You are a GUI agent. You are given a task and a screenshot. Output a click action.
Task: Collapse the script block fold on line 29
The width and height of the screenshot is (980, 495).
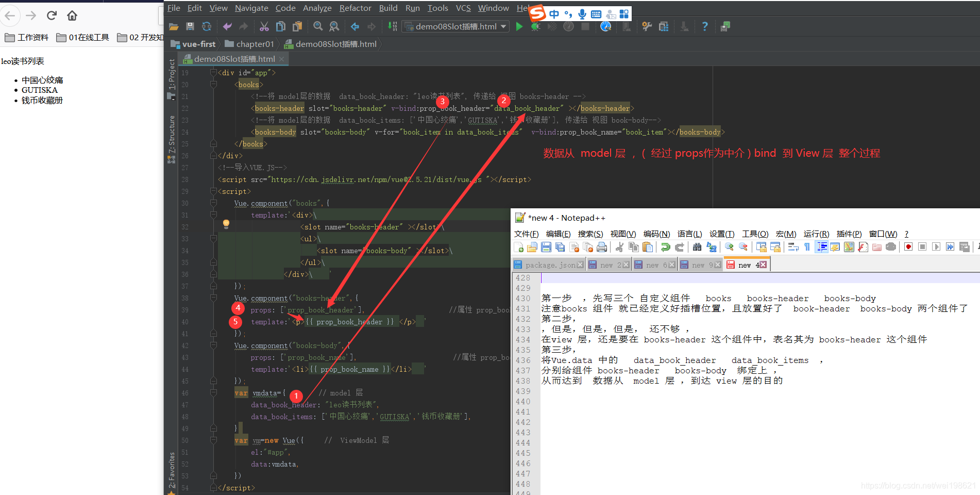click(x=213, y=191)
